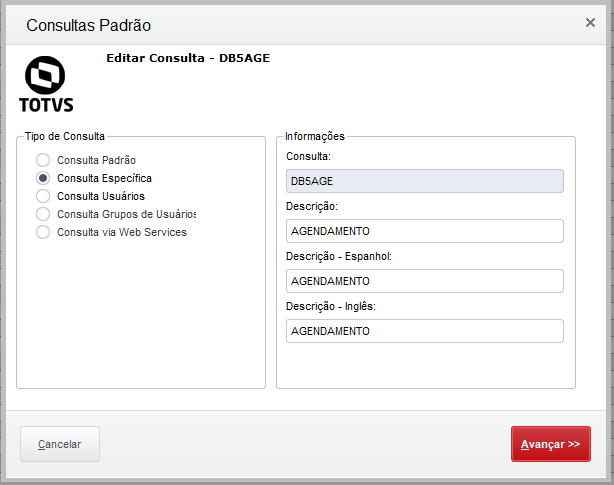Click the red Avançar >> button
614x485 pixels.
pos(551,444)
